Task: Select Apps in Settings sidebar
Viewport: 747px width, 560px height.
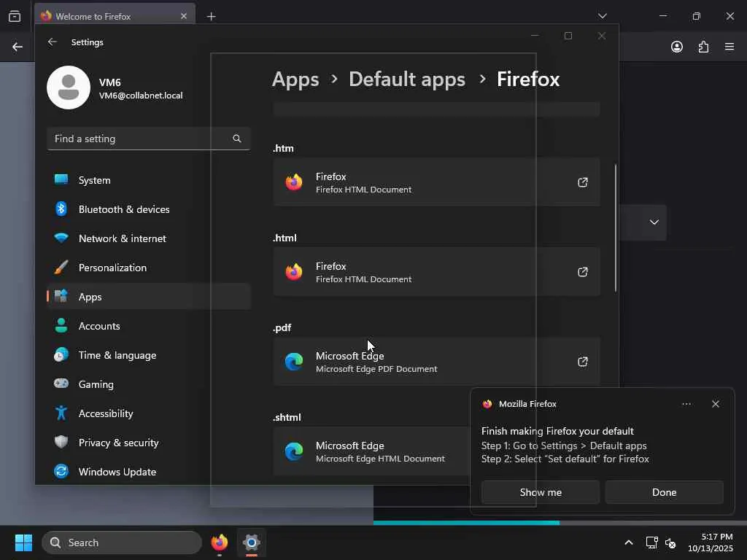Action: pyautogui.click(x=149, y=297)
